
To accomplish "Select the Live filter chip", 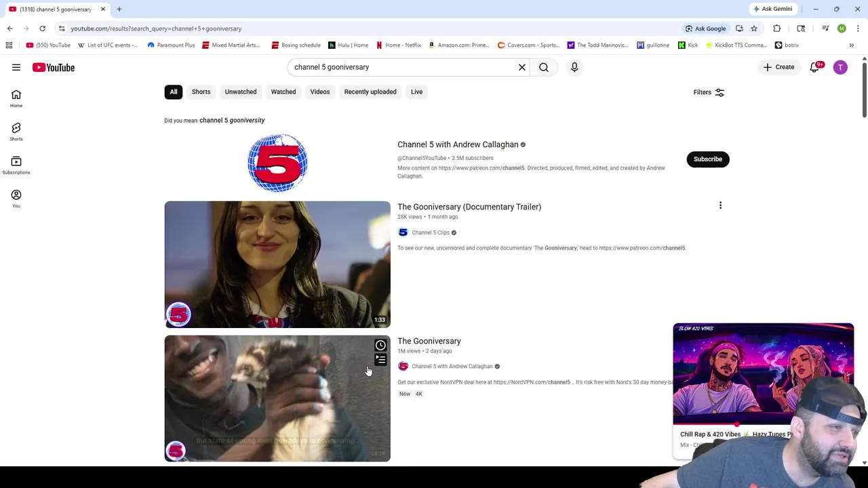I will (416, 91).
